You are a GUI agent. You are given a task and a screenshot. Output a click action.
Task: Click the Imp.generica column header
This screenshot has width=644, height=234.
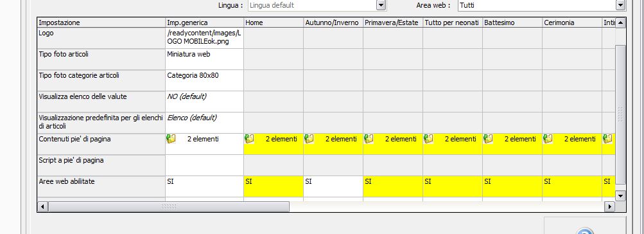click(x=205, y=22)
